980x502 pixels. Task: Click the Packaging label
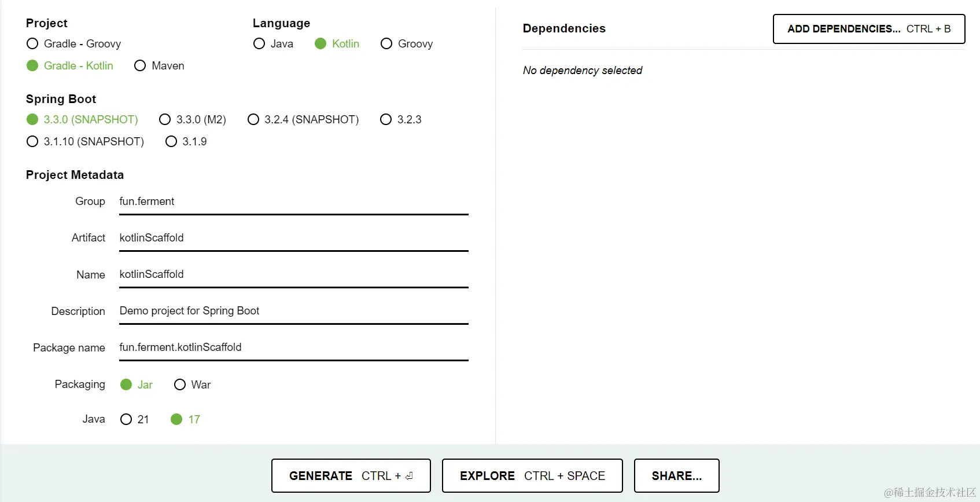[80, 384]
